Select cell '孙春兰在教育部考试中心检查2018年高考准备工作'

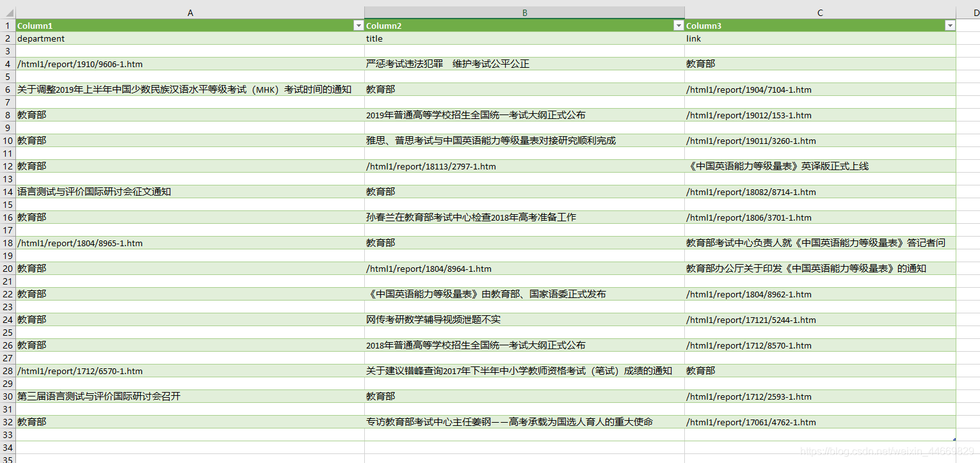click(524, 217)
